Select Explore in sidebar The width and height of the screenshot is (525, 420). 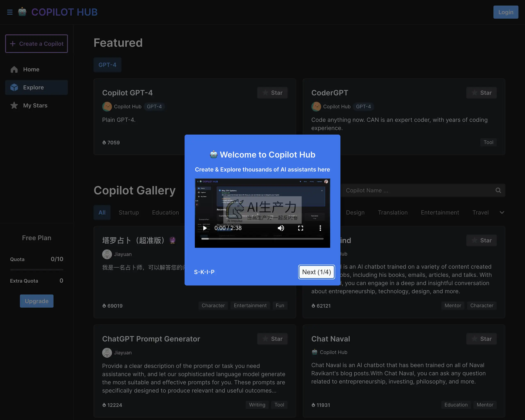click(x=37, y=87)
